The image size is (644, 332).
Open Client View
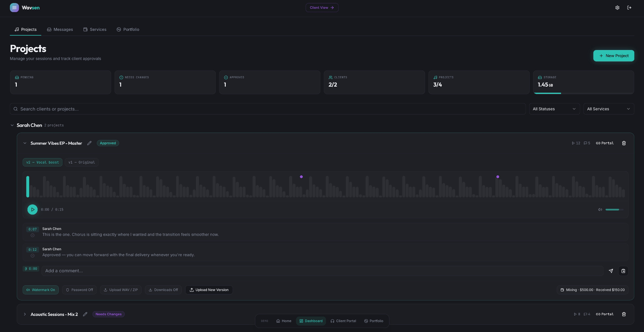[322, 7]
